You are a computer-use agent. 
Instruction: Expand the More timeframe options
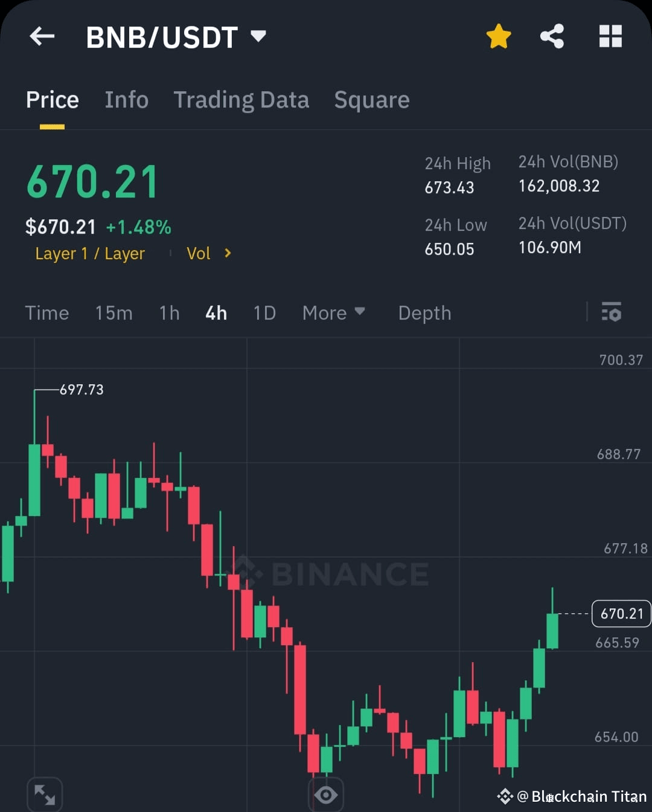[x=334, y=312]
